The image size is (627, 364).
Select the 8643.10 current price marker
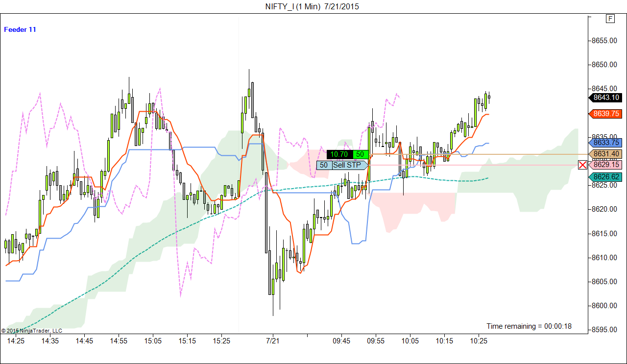tap(605, 97)
